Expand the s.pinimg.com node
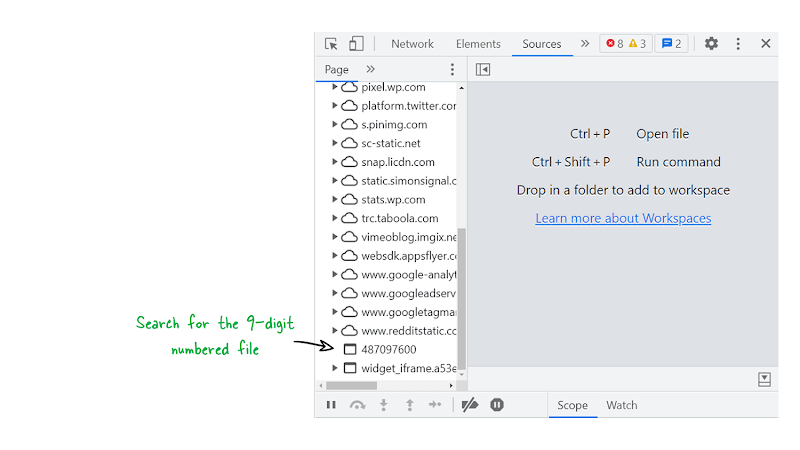 [335, 124]
